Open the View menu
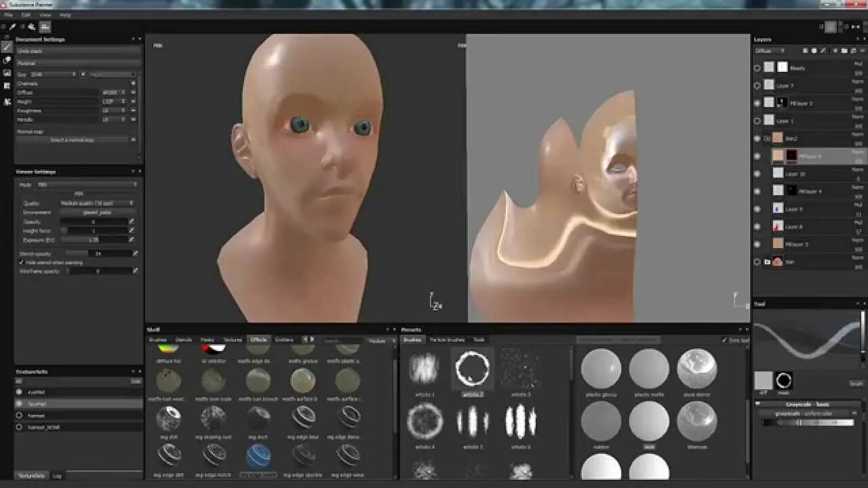The width and height of the screenshot is (868, 488). click(x=45, y=14)
